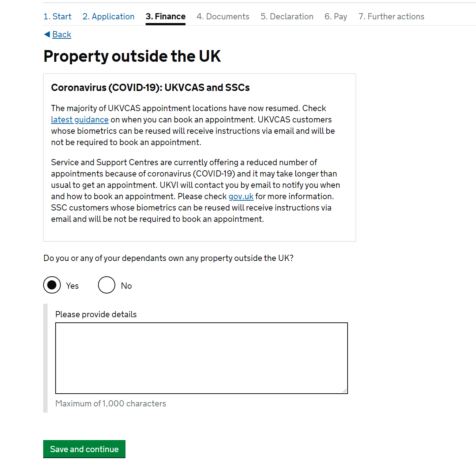The image size is (476, 466).
Task: Click the Save and continue button
Action: pos(84,449)
